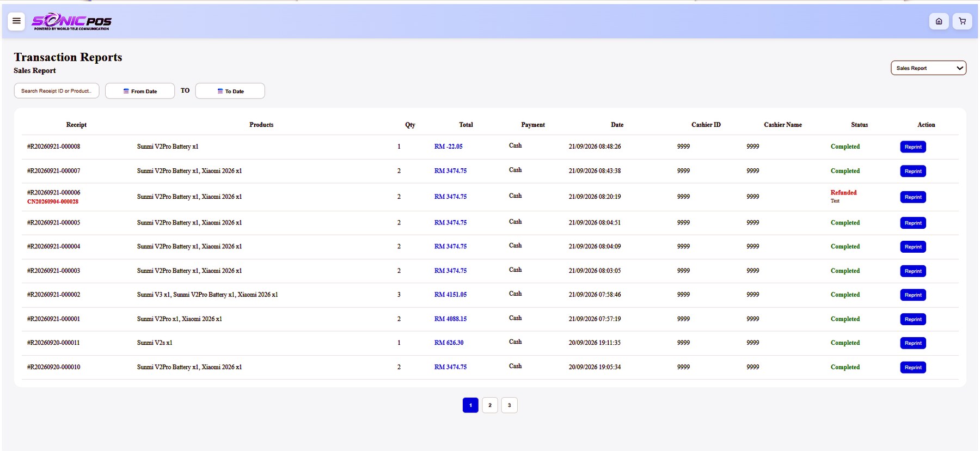This screenshot has height=451, width=980.
Task: Open the shopping cart icon
Action: coord(962,21)
